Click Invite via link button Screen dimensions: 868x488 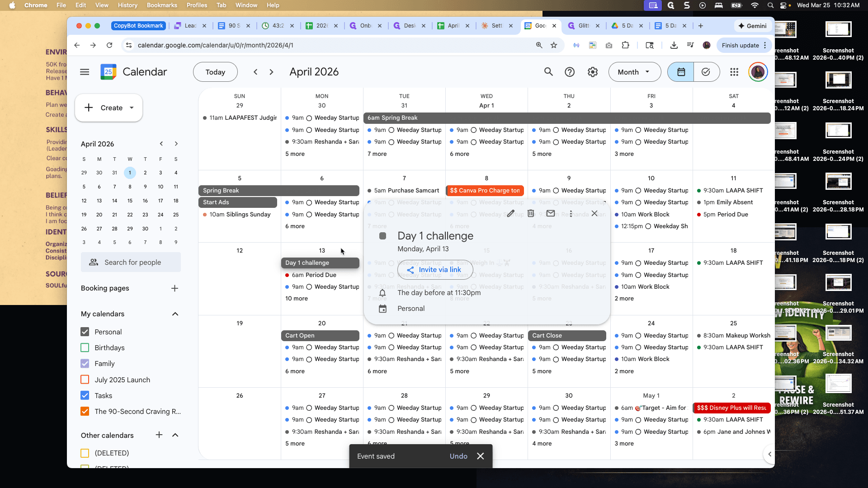[x=435, y=270]
